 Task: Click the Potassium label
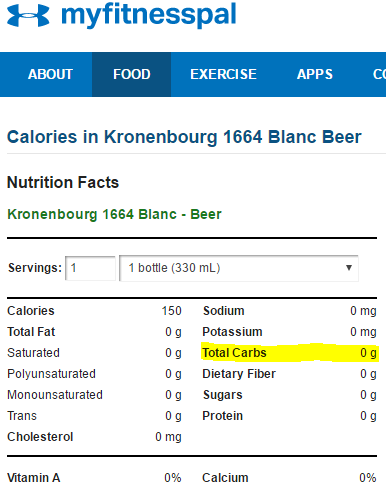(x=232, y=332)
